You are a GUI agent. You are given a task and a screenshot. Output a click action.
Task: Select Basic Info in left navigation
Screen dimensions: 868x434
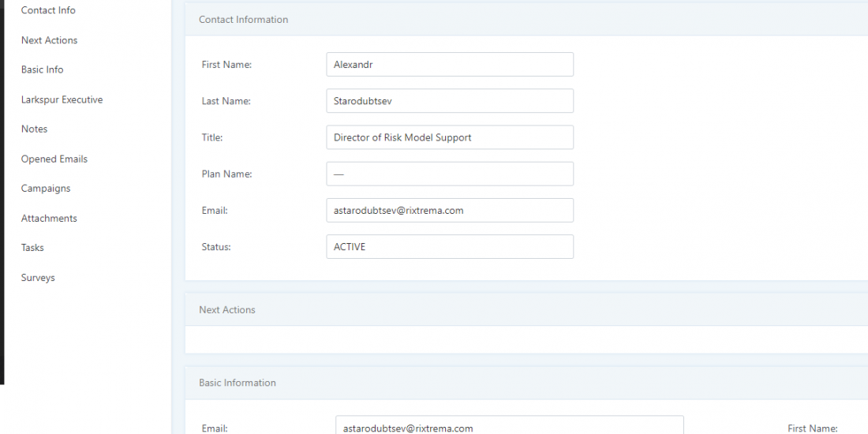(x=42, y=69)
